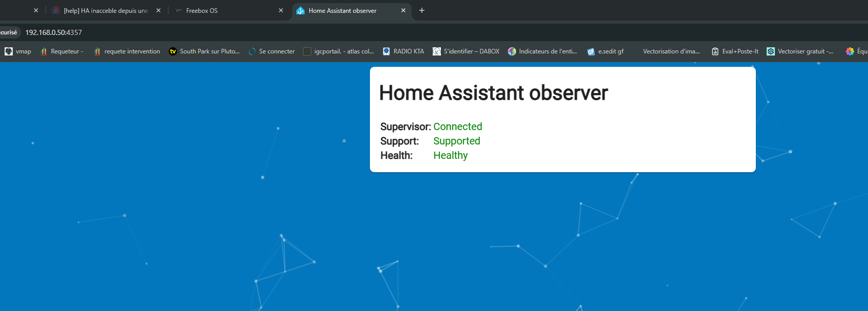Viewport: 868px width, 311px height.
Task: Click the RADIO KTA bookmark favicon
Action: click(x=386, y=51)
